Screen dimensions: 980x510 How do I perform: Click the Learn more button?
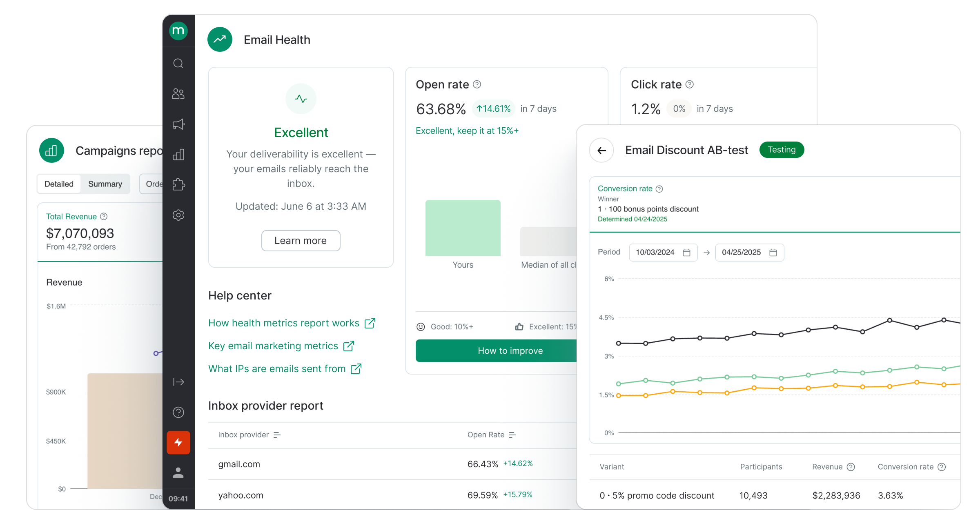point(301,241)
